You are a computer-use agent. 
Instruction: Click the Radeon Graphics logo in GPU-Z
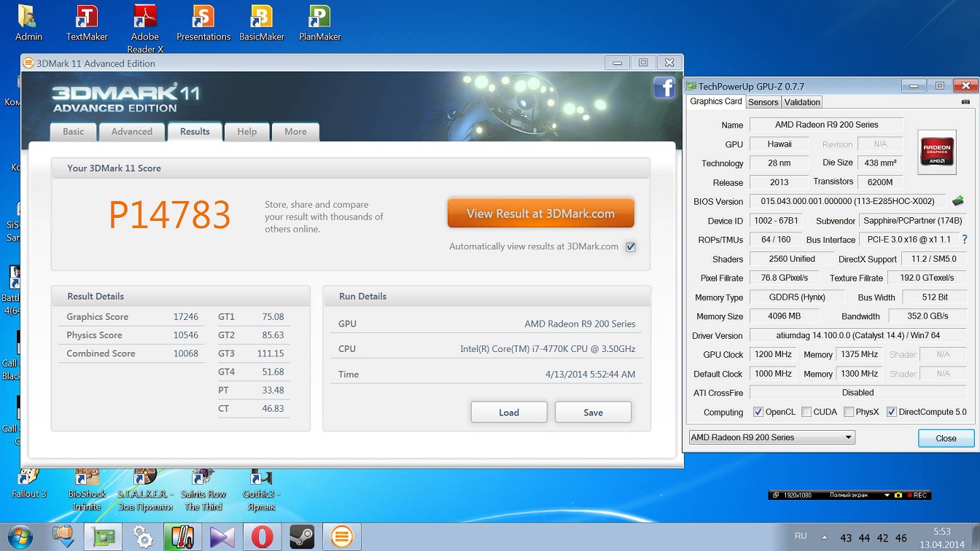pyautogui.click(x=937, y=152)
